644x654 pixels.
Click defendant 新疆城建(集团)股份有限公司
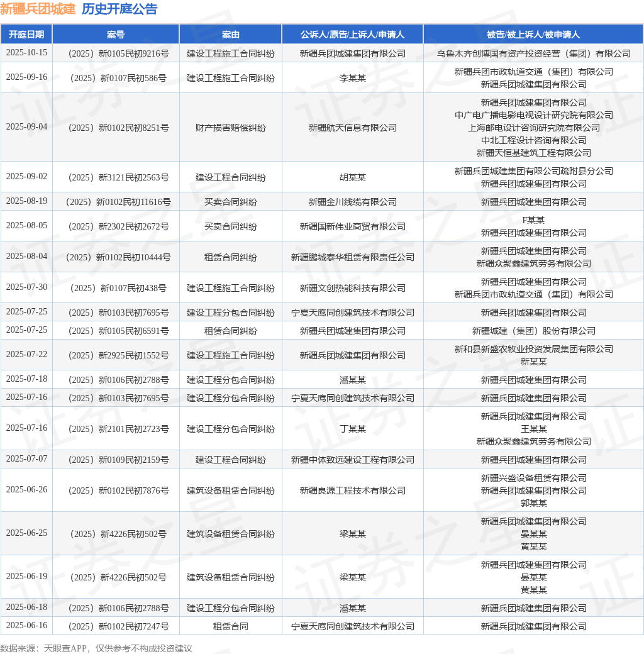click(533, 331)
